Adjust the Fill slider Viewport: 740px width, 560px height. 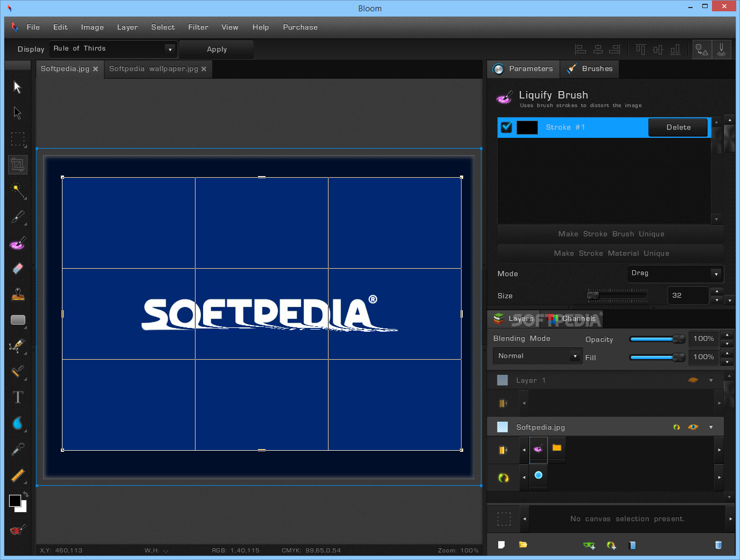click(657, 358)
